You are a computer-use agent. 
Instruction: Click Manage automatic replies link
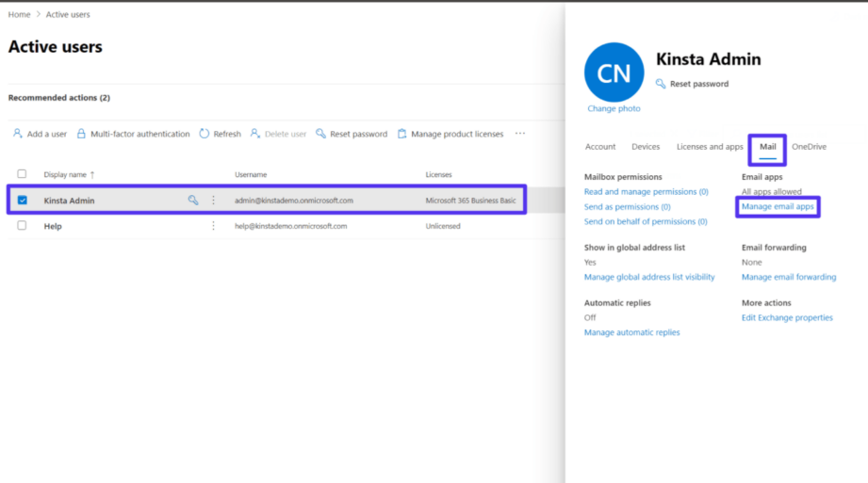[631, 332]
